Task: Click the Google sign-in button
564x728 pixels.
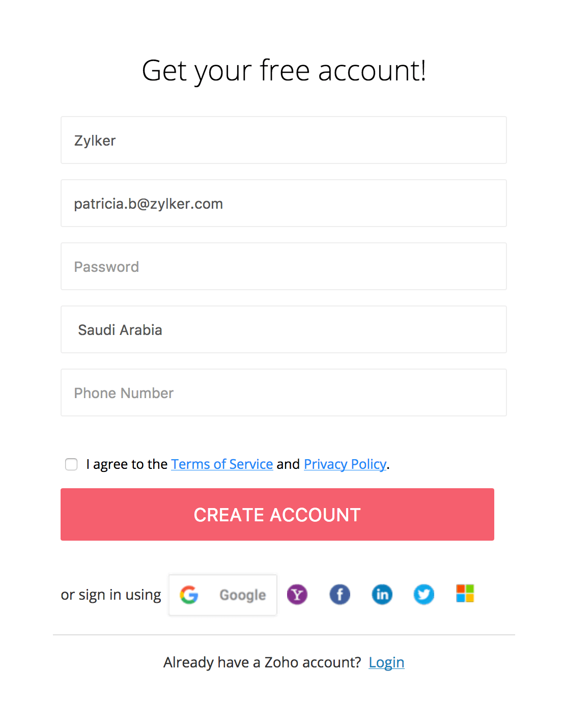Action: coord(223,595)
